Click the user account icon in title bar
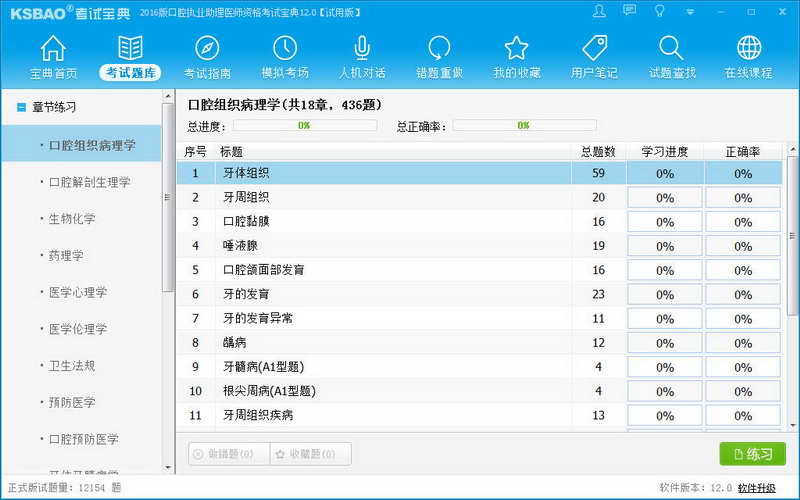 pyautogui.click(x=599, y=11)
